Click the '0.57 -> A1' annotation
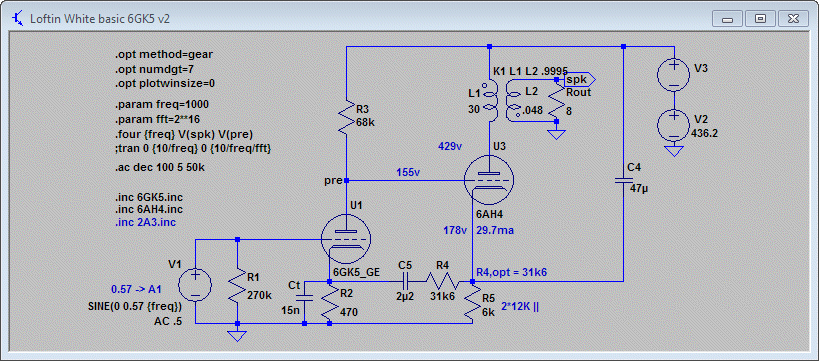819x361 pixels. (136, 288)
